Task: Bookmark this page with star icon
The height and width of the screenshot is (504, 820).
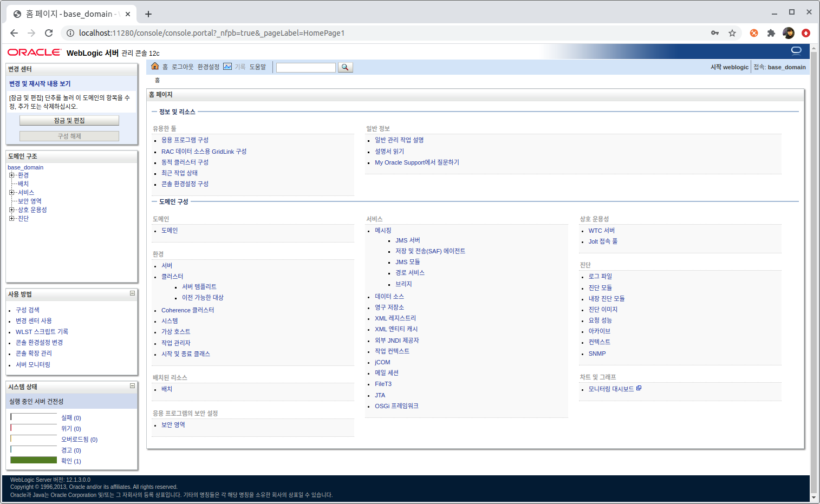Action: (732, 33)
